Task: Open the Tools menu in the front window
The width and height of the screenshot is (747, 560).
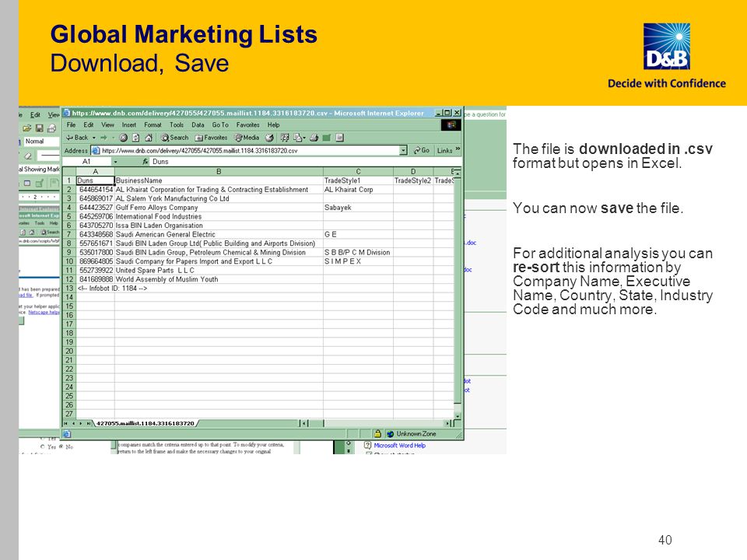Action: click(177, 124)
